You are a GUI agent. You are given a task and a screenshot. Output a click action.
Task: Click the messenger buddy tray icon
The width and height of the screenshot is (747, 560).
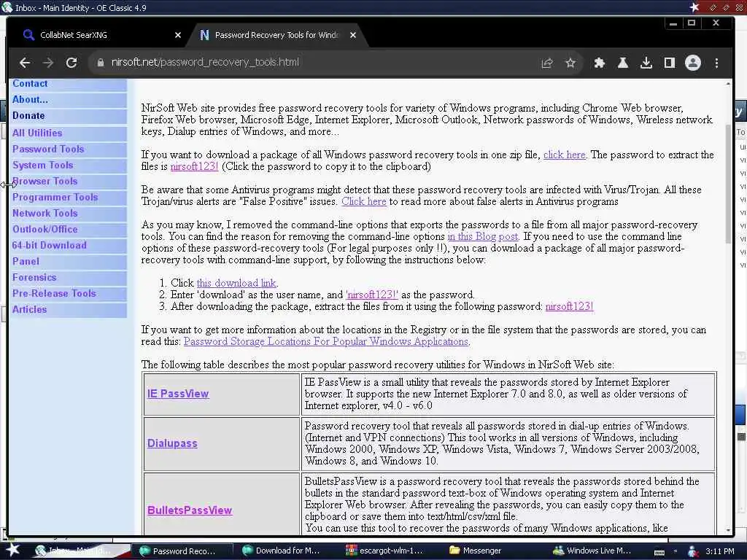[x=693, y=551]
